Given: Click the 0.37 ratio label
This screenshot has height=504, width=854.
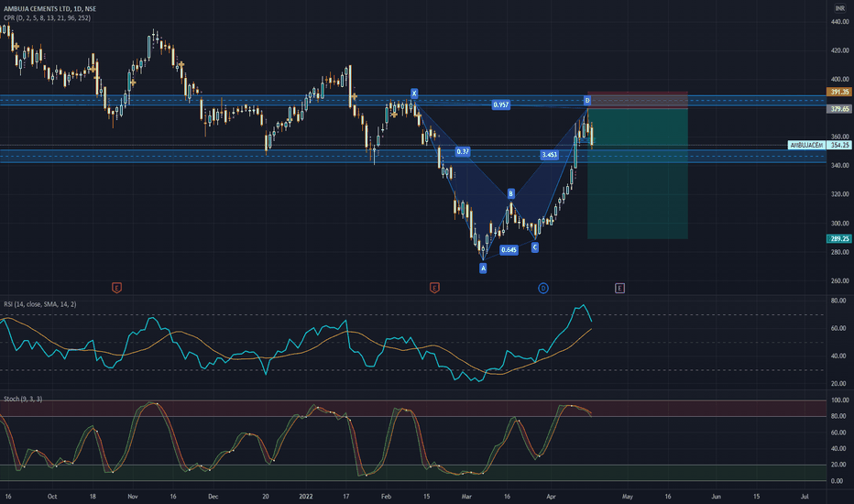Looking at the screenshot, I should (x=463, y=151).
